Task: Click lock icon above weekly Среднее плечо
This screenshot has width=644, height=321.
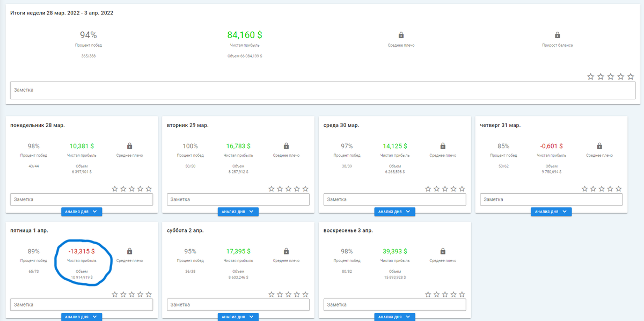Action: click(x=401, y=35)
